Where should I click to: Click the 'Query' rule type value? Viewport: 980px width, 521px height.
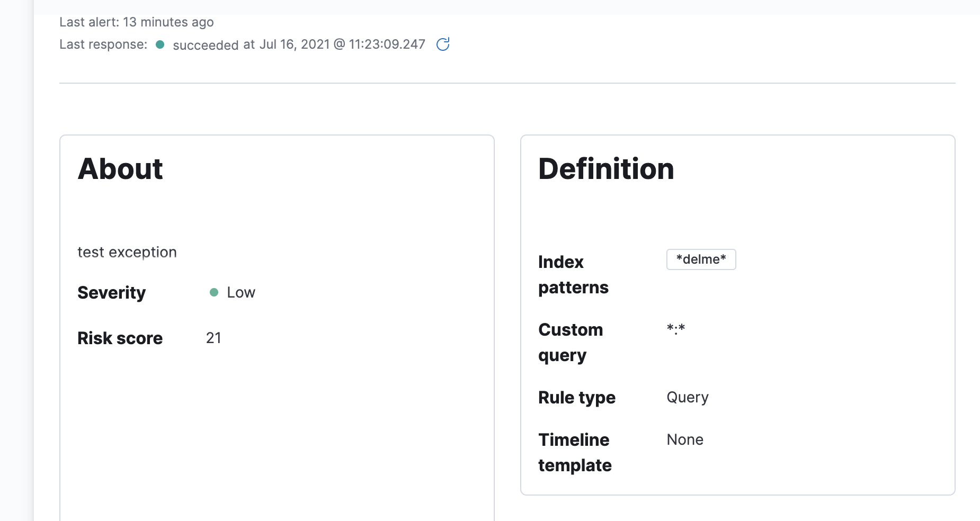click(688, 397)
